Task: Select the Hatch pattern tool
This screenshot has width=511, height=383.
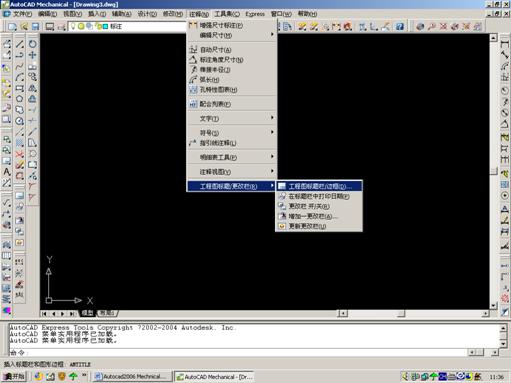Action: click(x=20, y=143)
